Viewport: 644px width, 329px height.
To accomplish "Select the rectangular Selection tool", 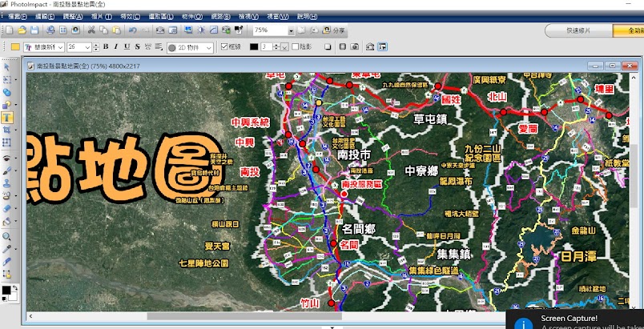I will (x=6, y=79).
